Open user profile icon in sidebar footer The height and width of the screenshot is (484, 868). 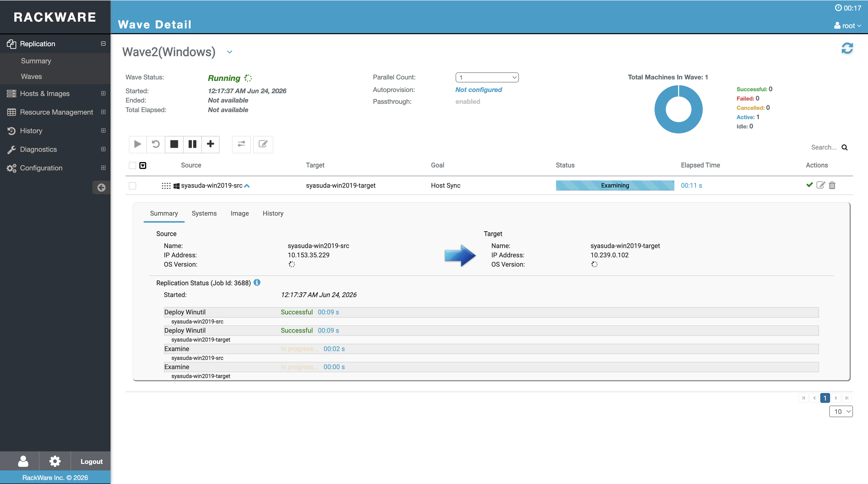[23, 461]
